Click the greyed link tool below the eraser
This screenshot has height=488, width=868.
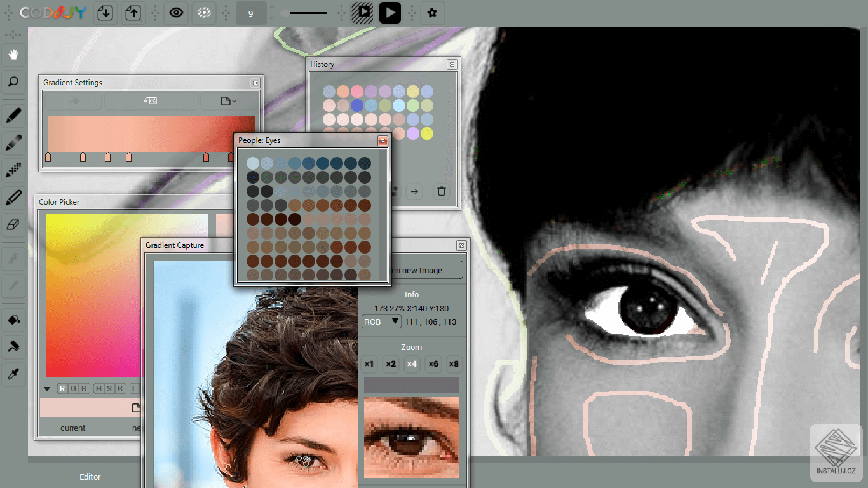coord(13,259)
